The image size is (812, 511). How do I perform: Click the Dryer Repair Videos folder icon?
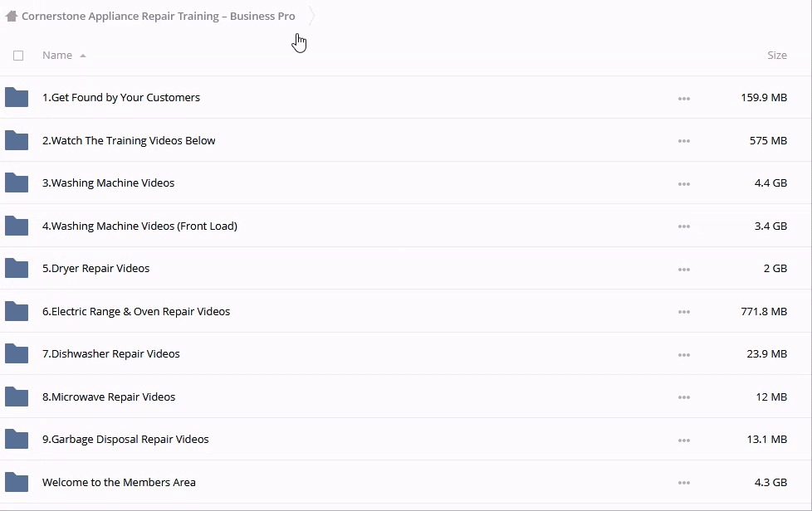17,269
